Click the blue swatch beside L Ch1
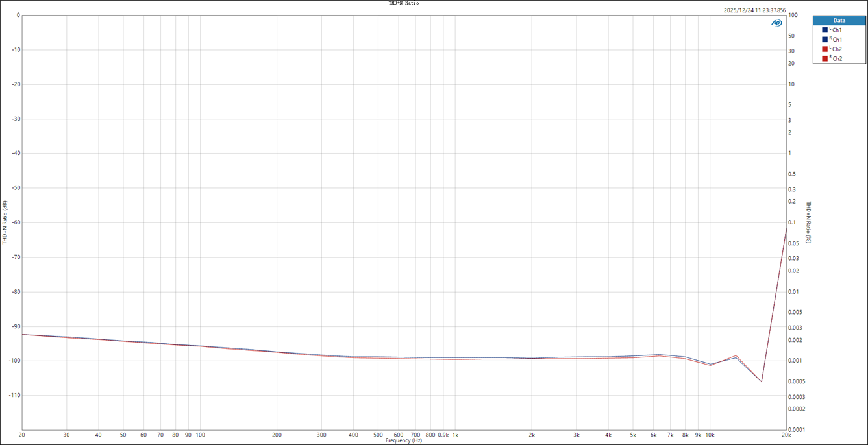The width and height of the screenshot is (868, 445). click(x=825, y=30)
